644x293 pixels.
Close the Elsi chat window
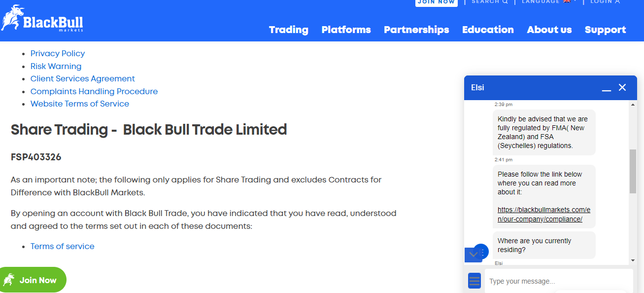coord(622,87)
